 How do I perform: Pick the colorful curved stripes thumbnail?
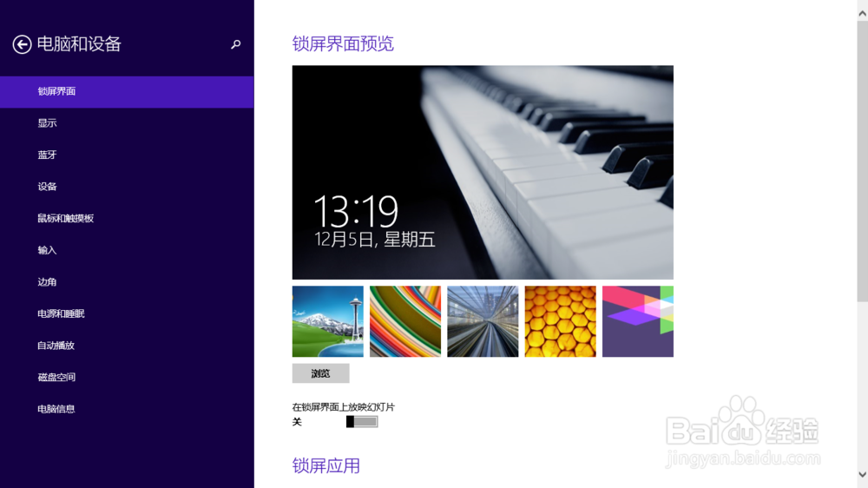[x=405, y=321]
